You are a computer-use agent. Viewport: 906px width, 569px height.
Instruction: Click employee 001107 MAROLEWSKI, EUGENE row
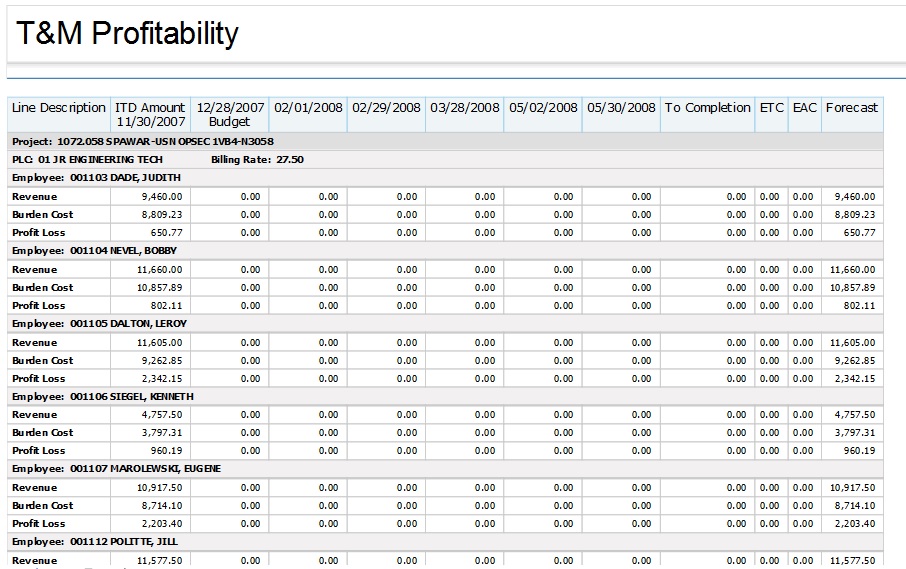point(116,469)
